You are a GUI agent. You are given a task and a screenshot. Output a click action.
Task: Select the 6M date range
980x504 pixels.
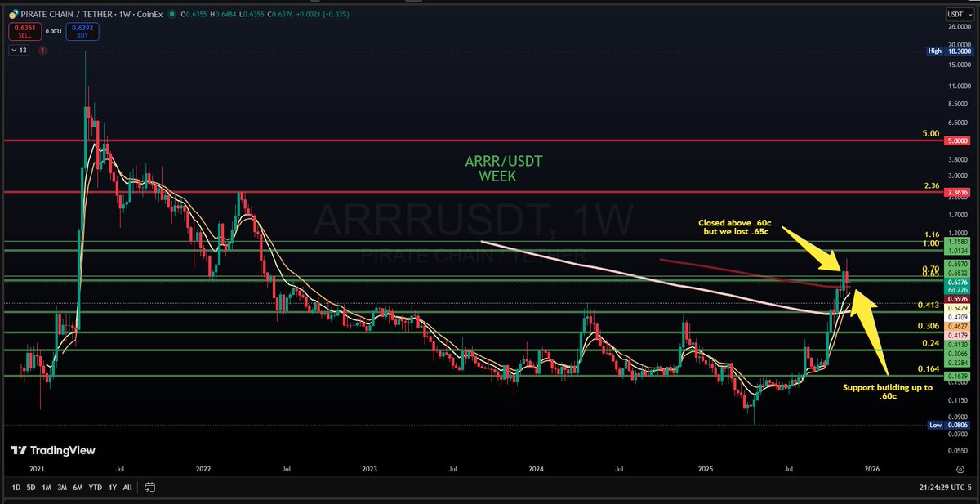78,488
